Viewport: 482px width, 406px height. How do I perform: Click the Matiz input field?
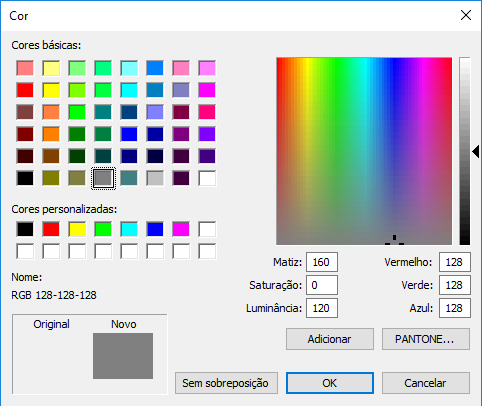coord(322,262)
